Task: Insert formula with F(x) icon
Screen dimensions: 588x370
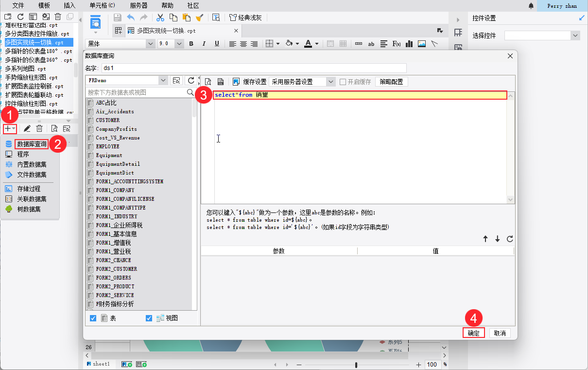Action: point(397,44)
